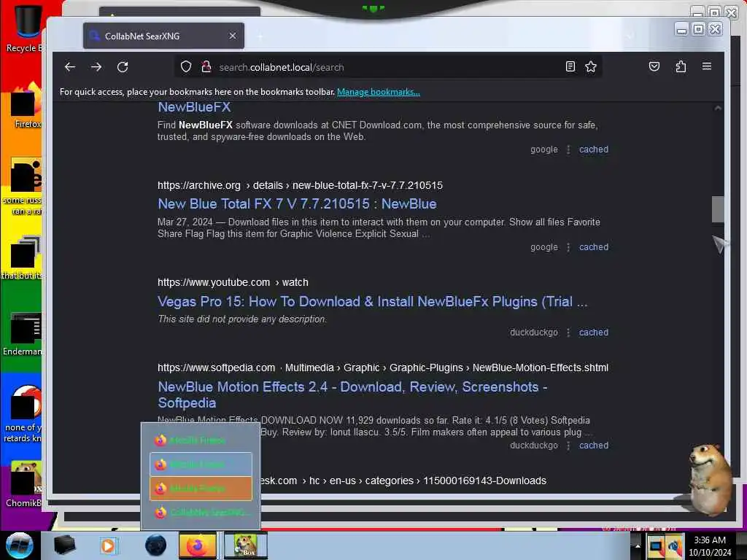The width and height of the screenshot is (747, 560).
Task: Open NewBlue Motion Effects 2.4 Softpedia result
Action: click(x=352, y=394)
